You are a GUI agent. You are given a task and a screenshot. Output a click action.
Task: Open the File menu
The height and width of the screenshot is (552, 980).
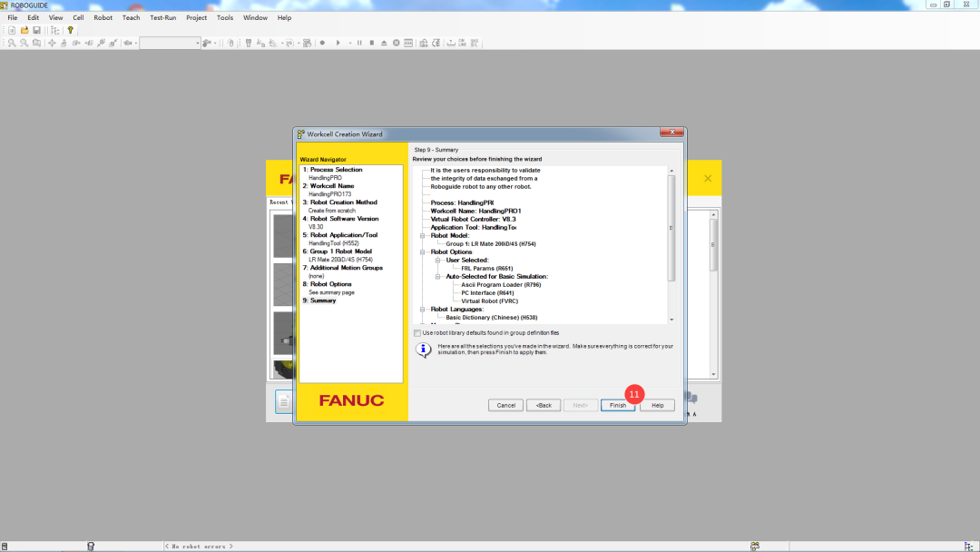13,17
